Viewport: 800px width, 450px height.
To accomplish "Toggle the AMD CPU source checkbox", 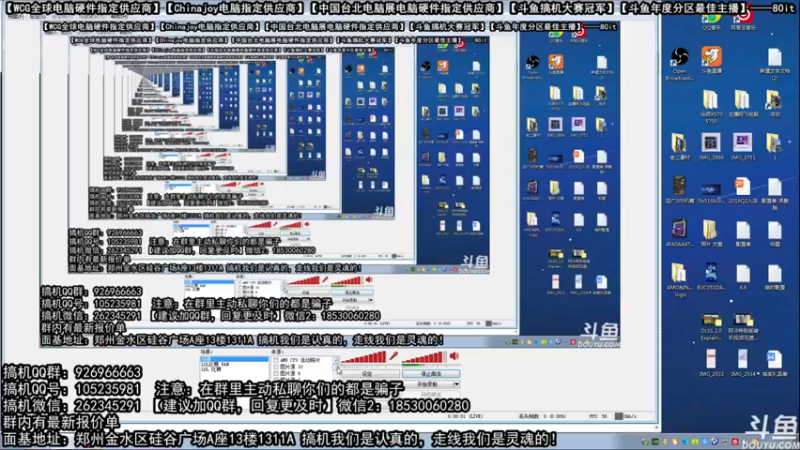I will (x=276, y=360).
